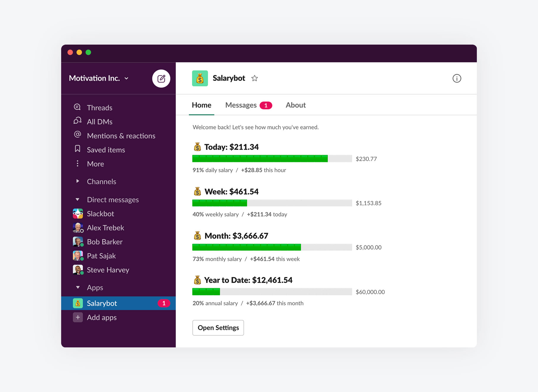Switch to the About tab
Image resolution: width=538 pixels, height=392 pixels.
(295, 105)
